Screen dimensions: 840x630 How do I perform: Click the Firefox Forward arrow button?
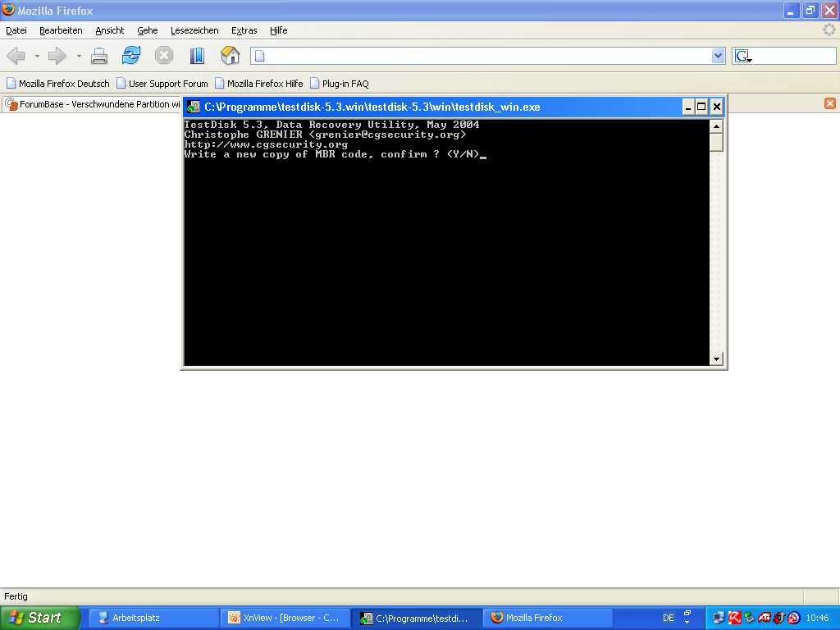tap(57, 56)
